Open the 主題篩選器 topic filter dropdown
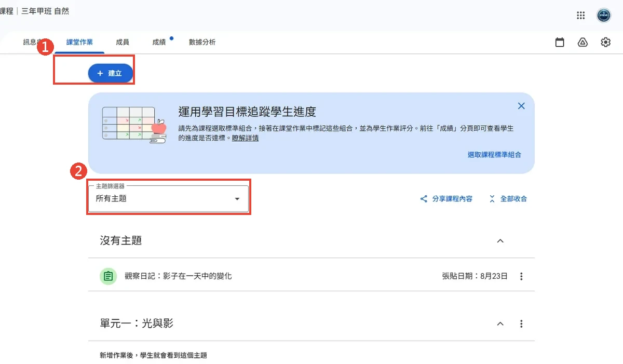Viewport: 623px width, 364px height. pos(168,198)
